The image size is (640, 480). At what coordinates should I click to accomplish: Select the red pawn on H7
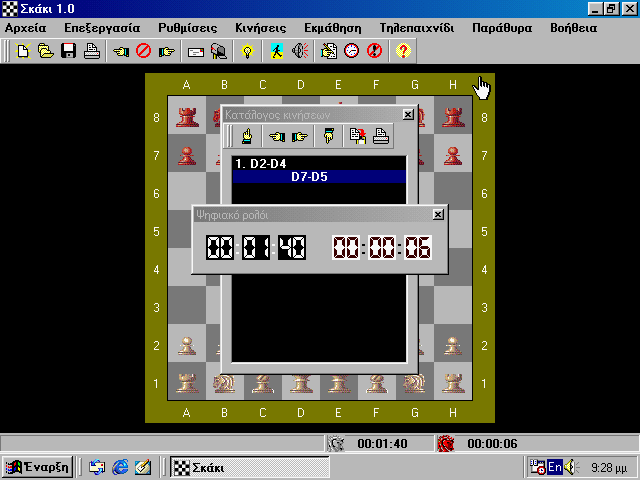[453, 156]
